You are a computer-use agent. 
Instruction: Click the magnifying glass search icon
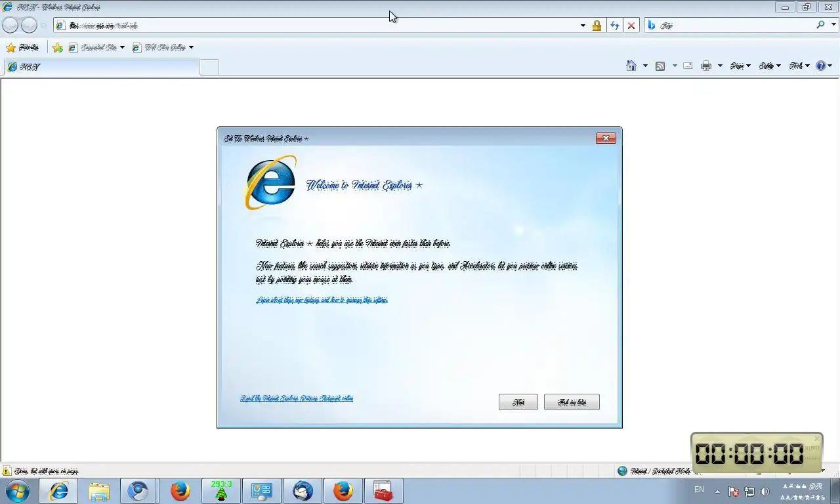pos(820,25)
